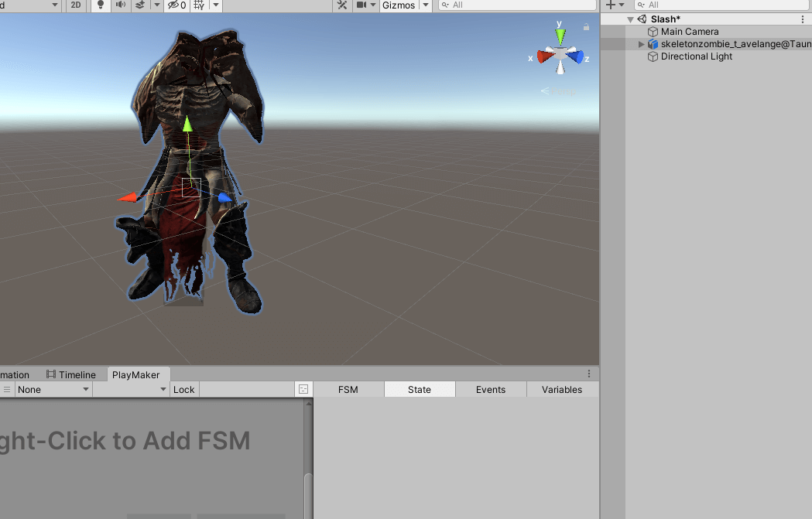Toggle scene lighting lightbulb button
The image size is (812, 519).
click(101, 5)
